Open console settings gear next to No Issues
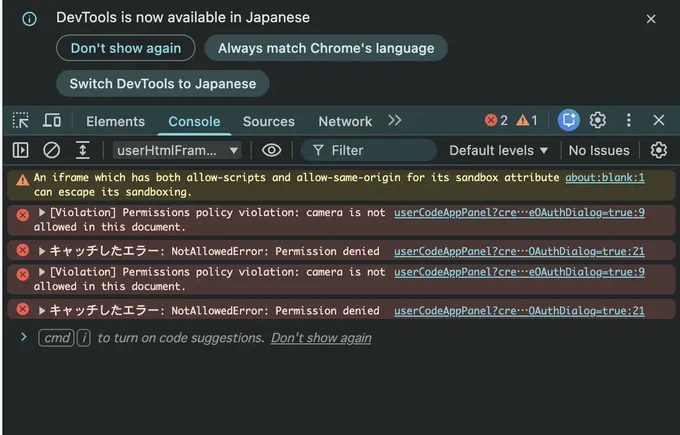This screenshot has height=435, width=680. (658, 150)
